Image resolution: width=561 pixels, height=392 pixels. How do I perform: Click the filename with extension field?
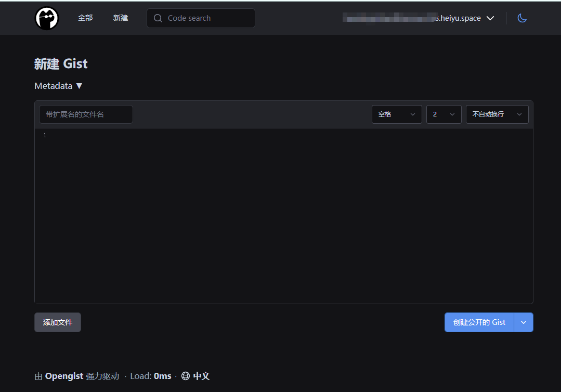[86, 114]
